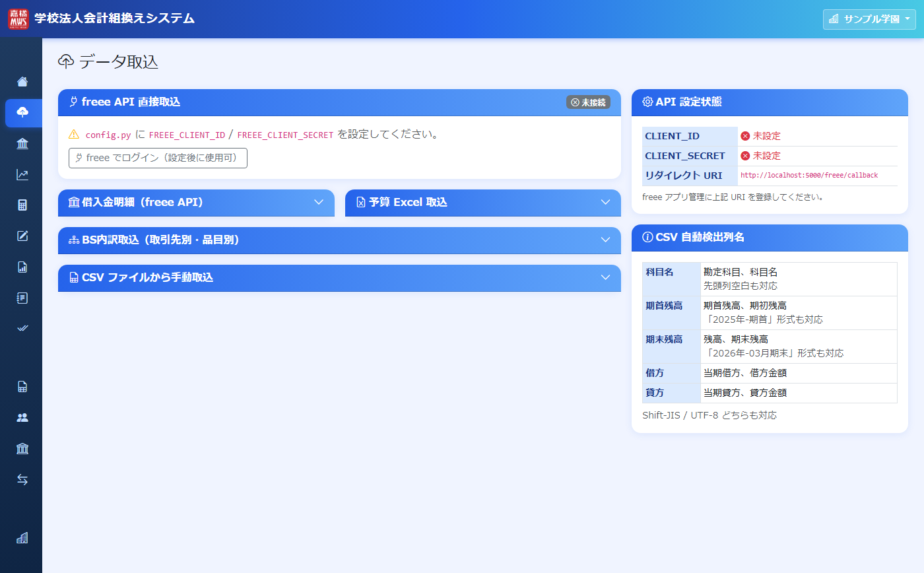Click the hierarchy diagram icon beside BS内訳取込
This screenshot has height=573, width=924.
[x=74, y=240]
